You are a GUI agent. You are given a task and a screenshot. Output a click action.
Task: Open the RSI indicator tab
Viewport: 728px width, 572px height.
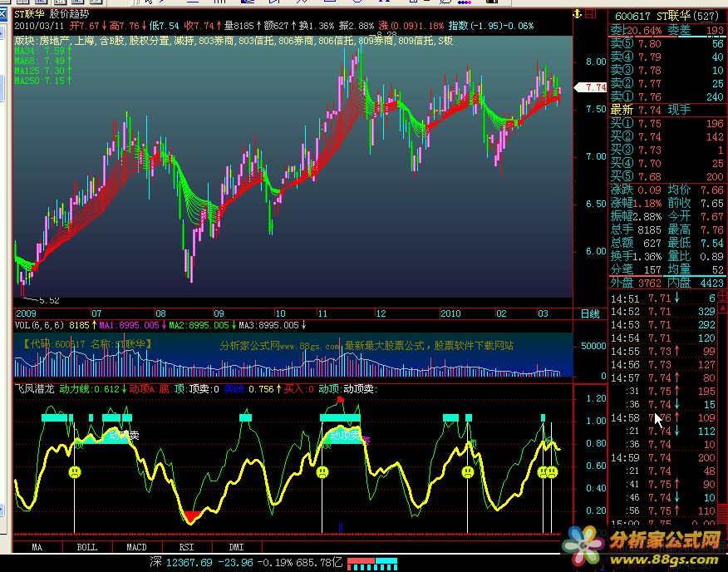coord(187,547)
